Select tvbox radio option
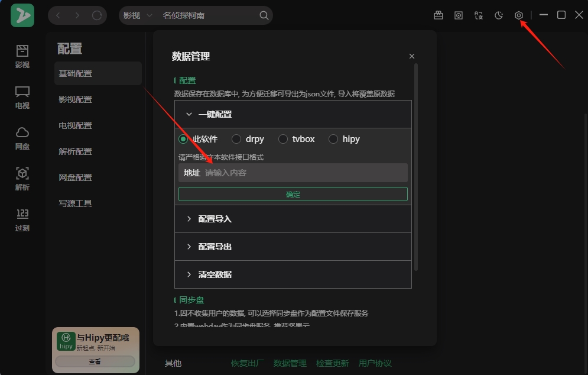 tap(296, 139)
